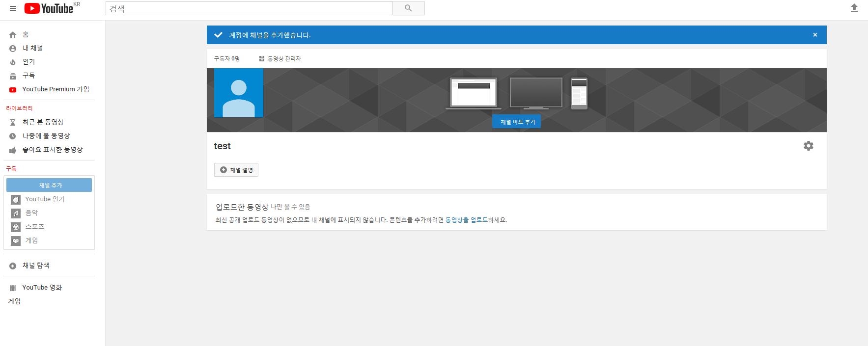Open 동영상 관리자 video manager
Screen dimensions: 868x346
click(x=284, y=58)
